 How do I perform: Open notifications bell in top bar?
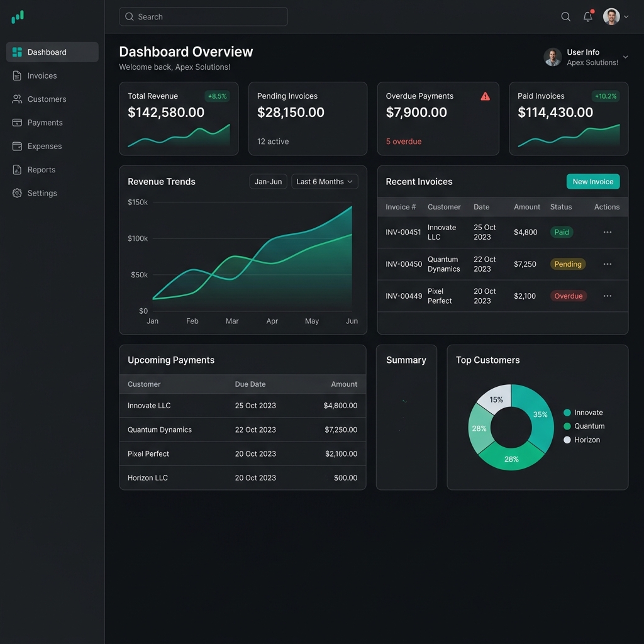point(588,16)
